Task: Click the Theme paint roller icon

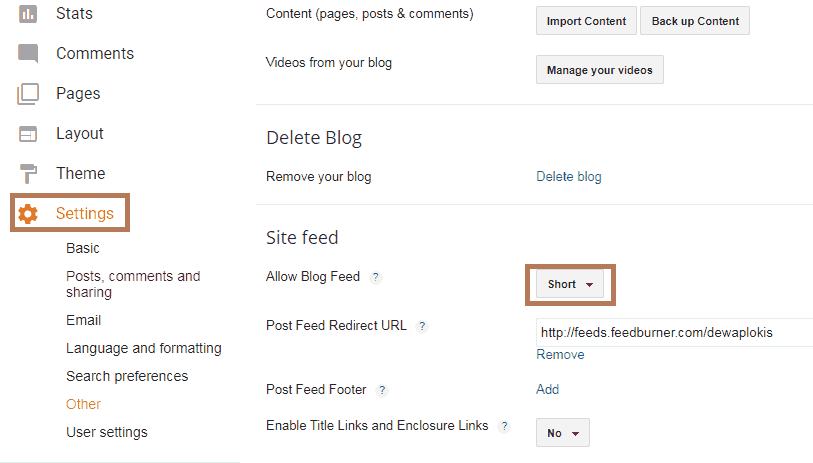Action: click(28, 174)
